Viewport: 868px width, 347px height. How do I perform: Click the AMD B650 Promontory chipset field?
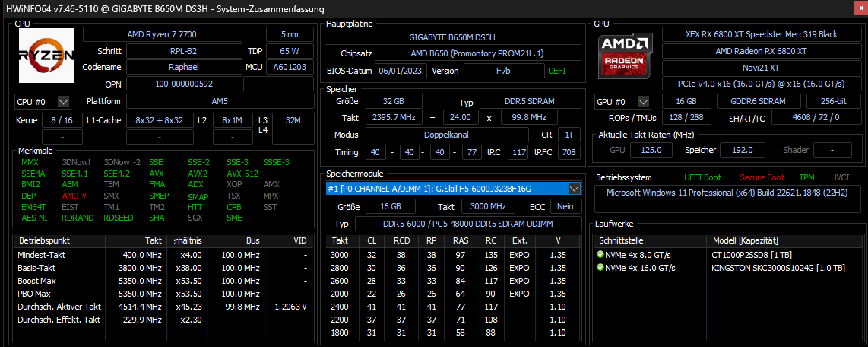point(478,54)
